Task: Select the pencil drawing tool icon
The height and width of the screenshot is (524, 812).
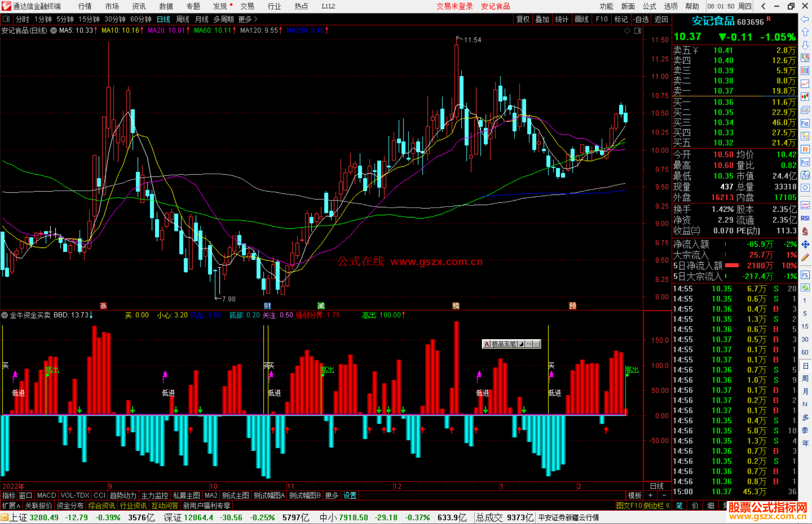Action: 805,257
